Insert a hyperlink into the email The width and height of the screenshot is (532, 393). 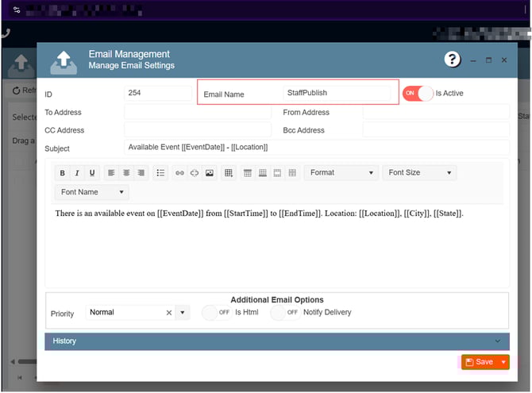[179, 173]
